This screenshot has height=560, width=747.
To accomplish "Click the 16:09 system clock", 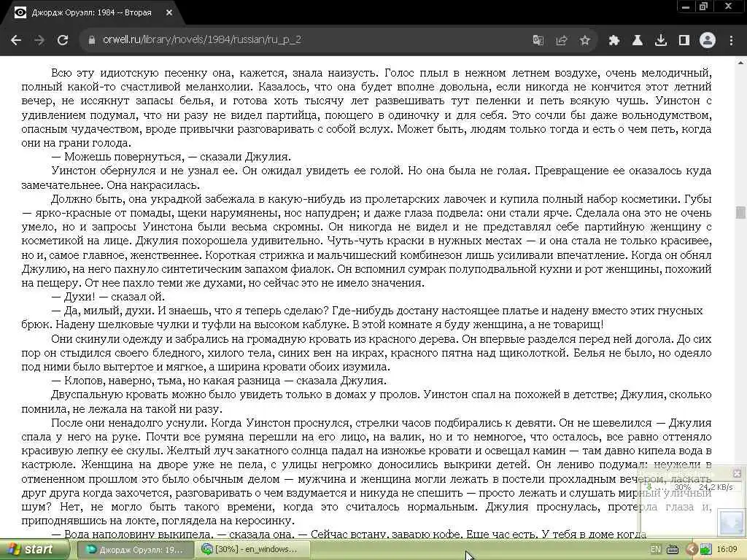I will (727, 550).
